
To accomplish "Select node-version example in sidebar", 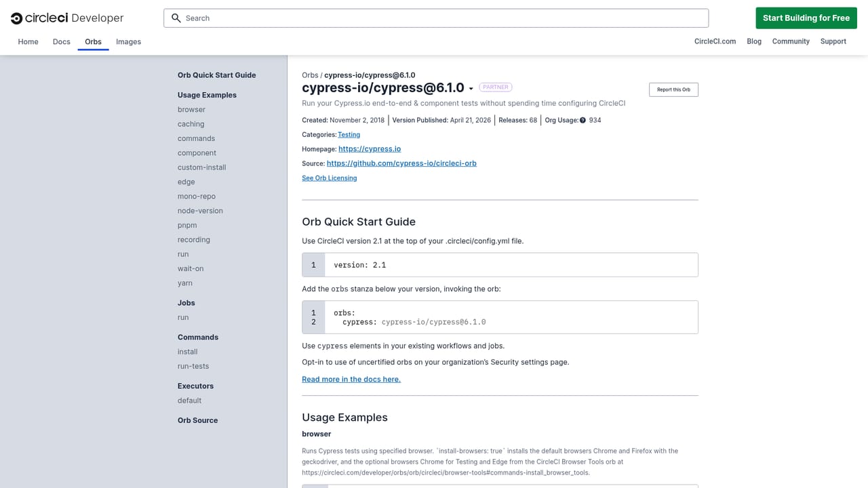I will (x=200, y=211).
